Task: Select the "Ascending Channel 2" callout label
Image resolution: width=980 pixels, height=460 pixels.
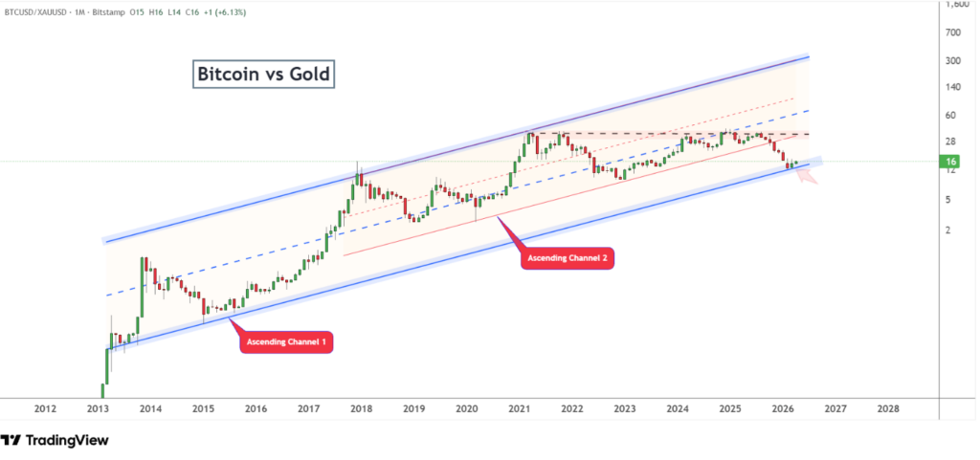Action: (567, 260)
